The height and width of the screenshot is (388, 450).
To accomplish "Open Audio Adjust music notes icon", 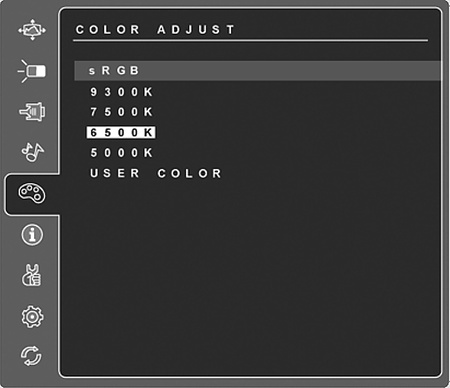I will pyautogui.click(x=32, y=152).
